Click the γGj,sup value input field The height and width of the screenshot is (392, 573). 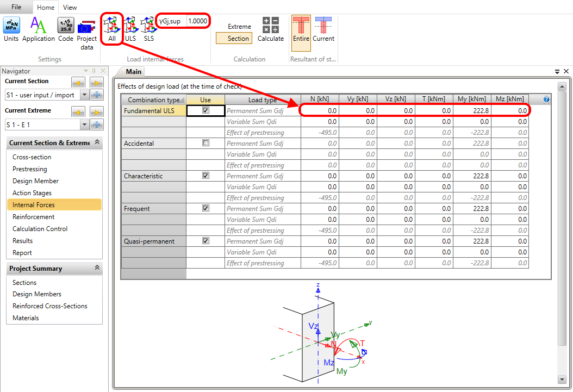click(197, 21)
